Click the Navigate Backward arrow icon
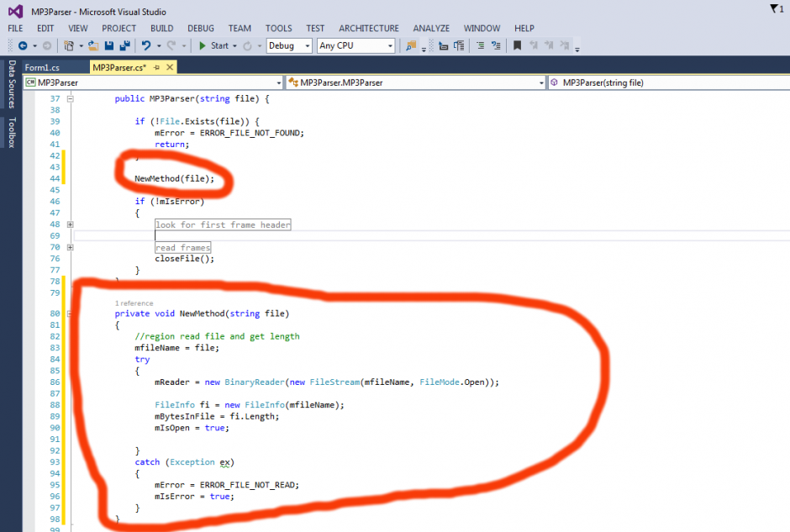The height and width of the screenshot is (532, 790). [x=23, y=46]
